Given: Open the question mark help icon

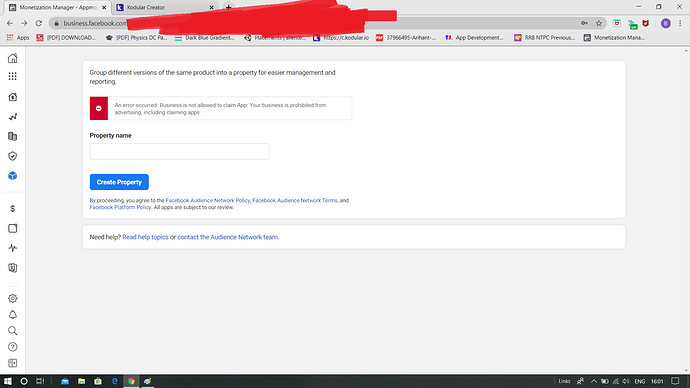Looking at the screenshot, I should (x=12, y=347).
